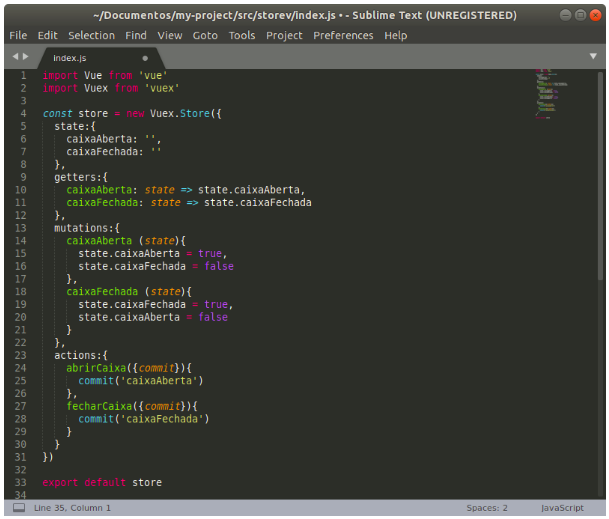This screenshot has width=609, height=519.
Task: Open the Preferences menu
Action: [343, 35]
